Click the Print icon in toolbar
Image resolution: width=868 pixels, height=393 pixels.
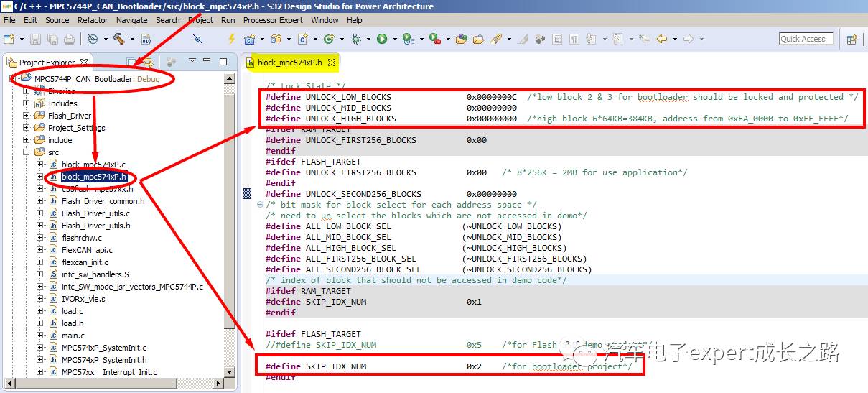pos(69,39)
